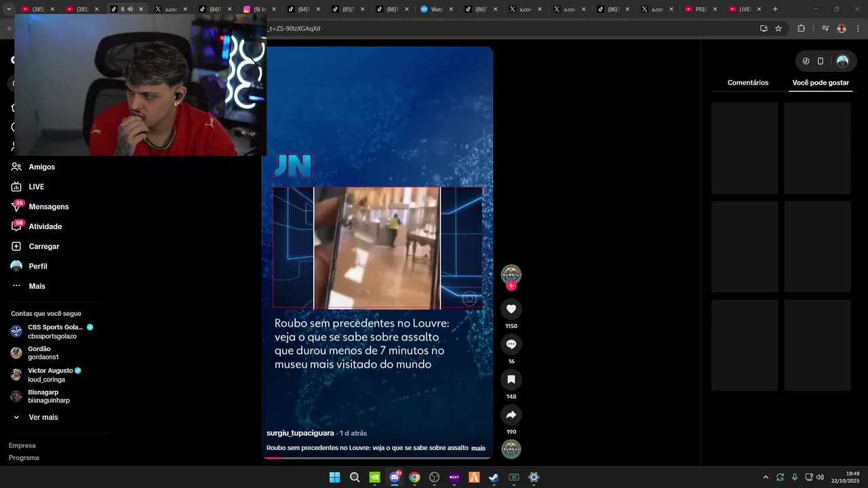
Task: Open NVIDIA app from the taskbar
Action: coord(374,477)
